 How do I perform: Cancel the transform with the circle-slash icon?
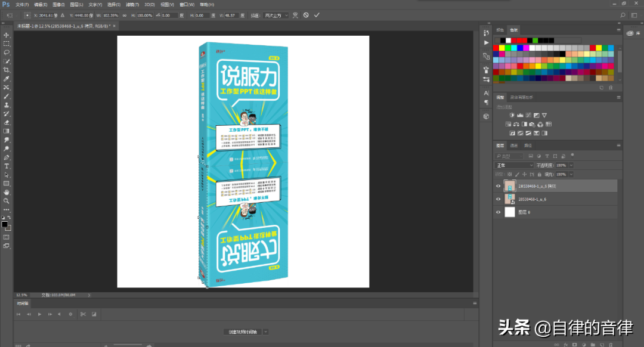point(306,15)
